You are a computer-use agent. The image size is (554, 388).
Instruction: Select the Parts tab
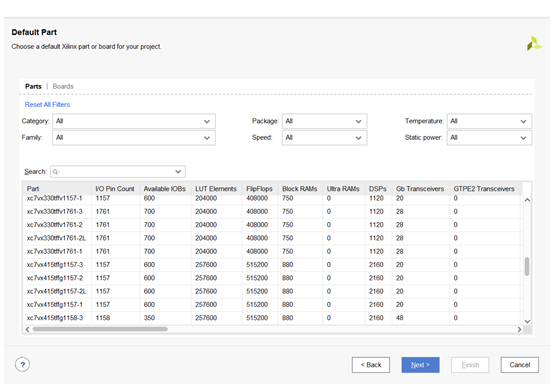coord(33,86)
